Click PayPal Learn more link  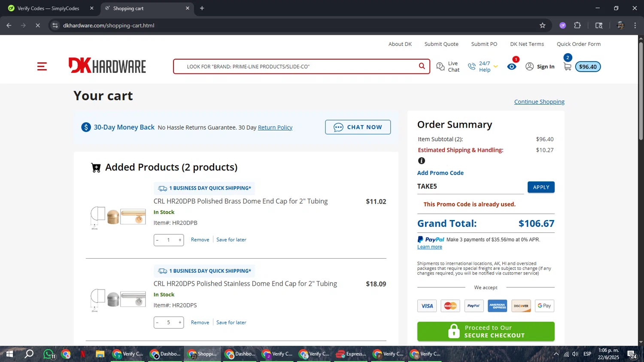coord(430,247)
